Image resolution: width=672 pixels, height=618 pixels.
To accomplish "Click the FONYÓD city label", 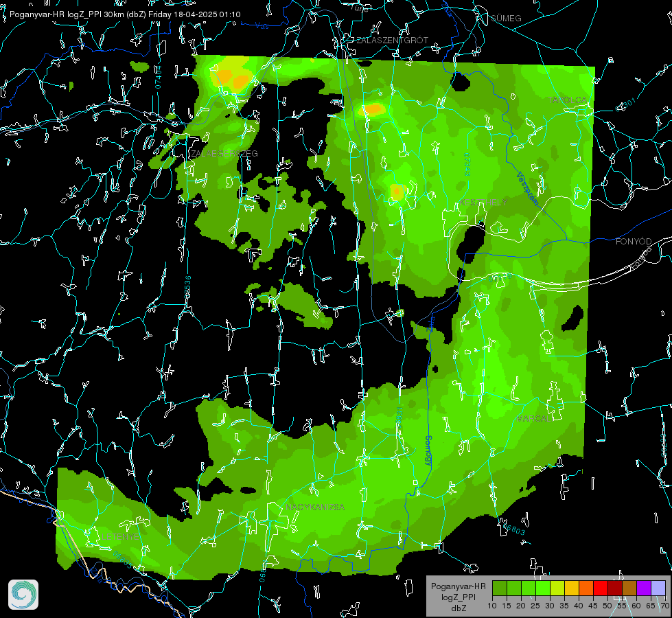I will tap(634, 242).
